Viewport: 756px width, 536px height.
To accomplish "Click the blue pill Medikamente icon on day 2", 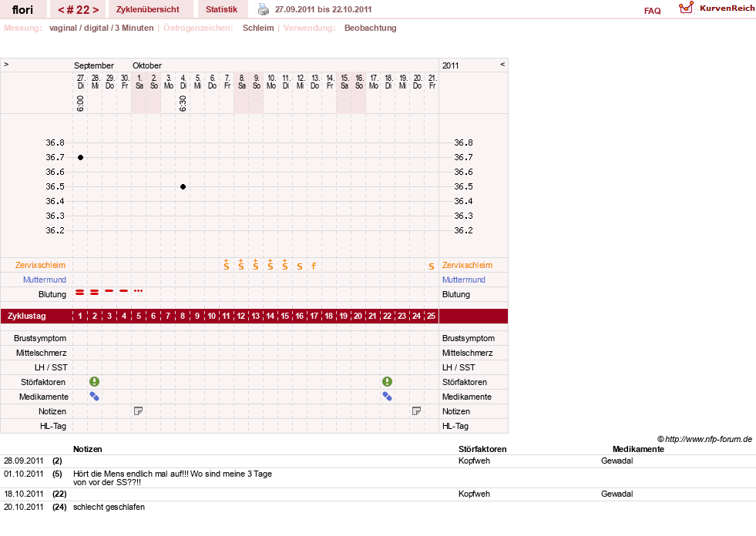I will click(x=95, y=396).
